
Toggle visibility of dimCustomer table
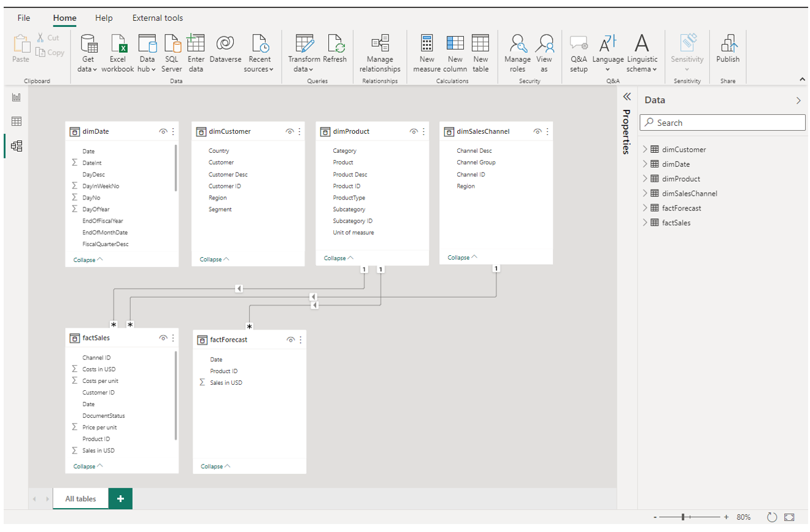[x=290, y=131]
